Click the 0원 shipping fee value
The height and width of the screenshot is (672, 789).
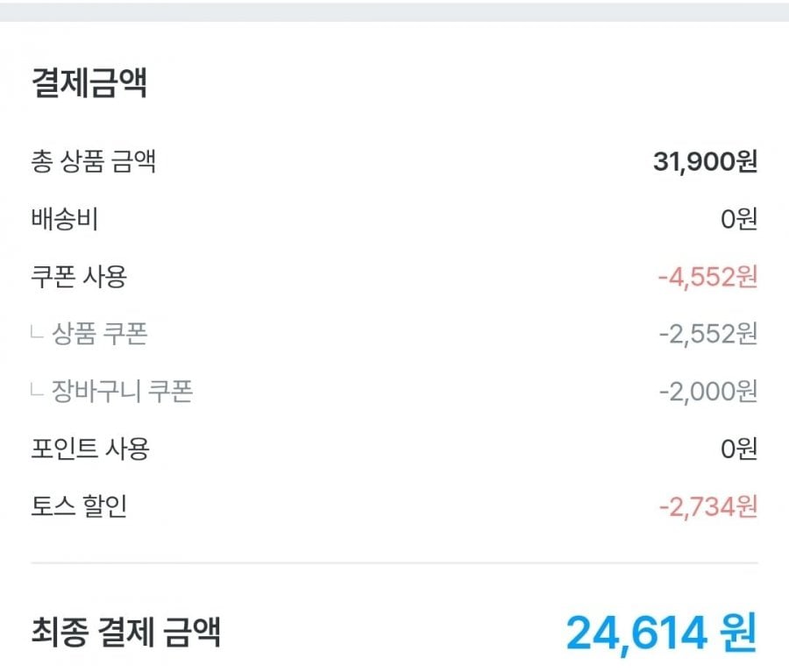(x=738, y=219)
